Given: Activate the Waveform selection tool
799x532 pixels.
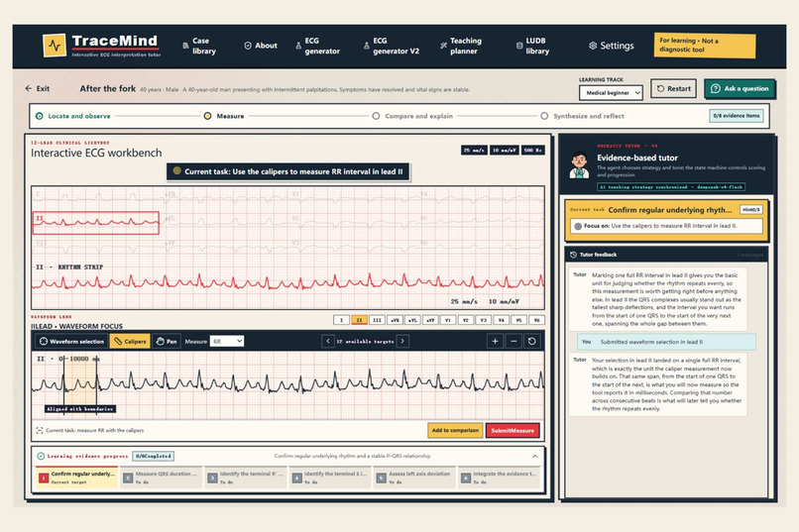Looking at the screenshot, I should 71,342.
